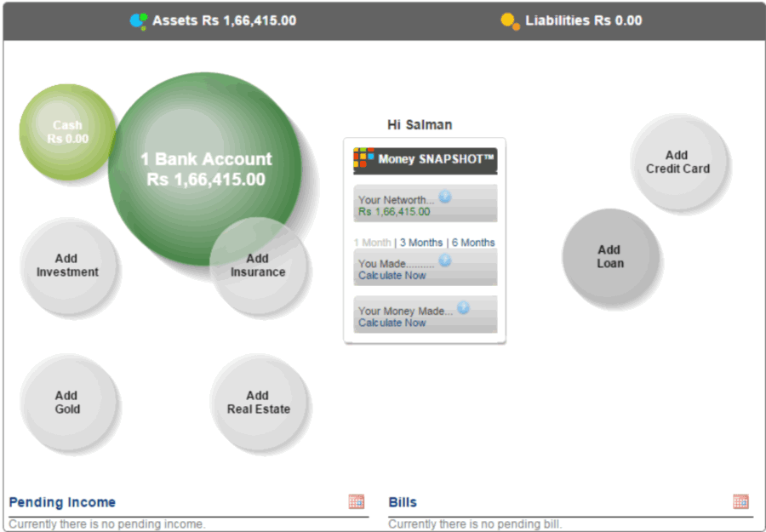This screenshot has height=532, width=766.
Task: Select the Add Gold bubble
Action: point(67,402)
